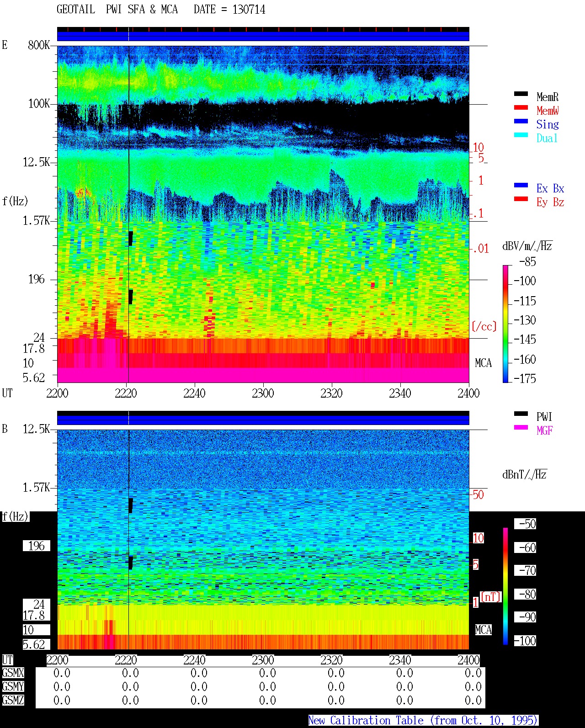Click the black MemR legend swatch
This screenshot has height=728, width=585.
click(x=521, y=94)
